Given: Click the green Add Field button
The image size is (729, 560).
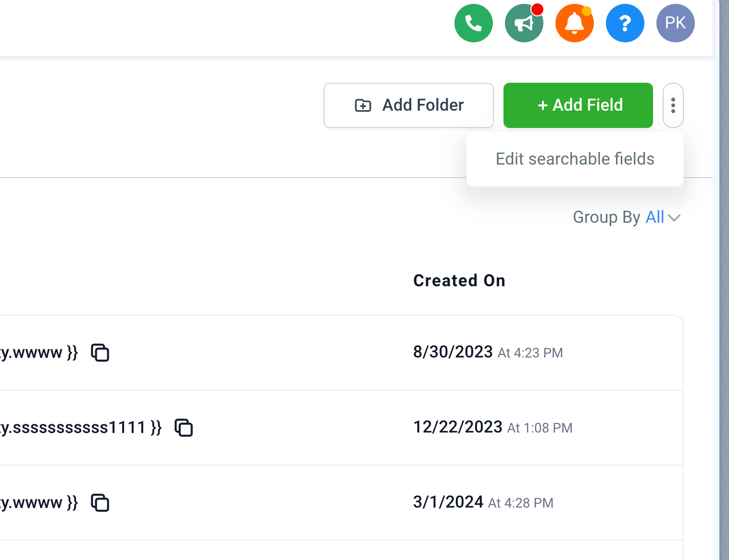Looking at the screenshot, I should click(578, 105).
